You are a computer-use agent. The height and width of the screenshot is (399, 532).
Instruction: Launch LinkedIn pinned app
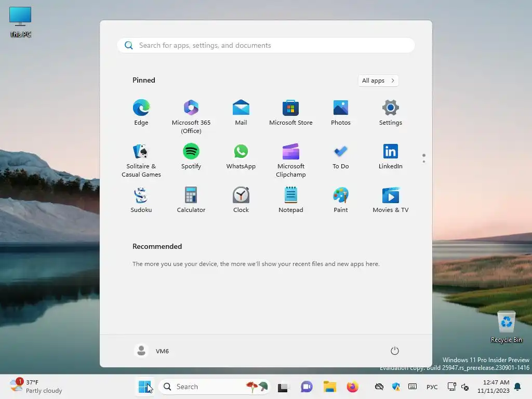coord(391,156)
